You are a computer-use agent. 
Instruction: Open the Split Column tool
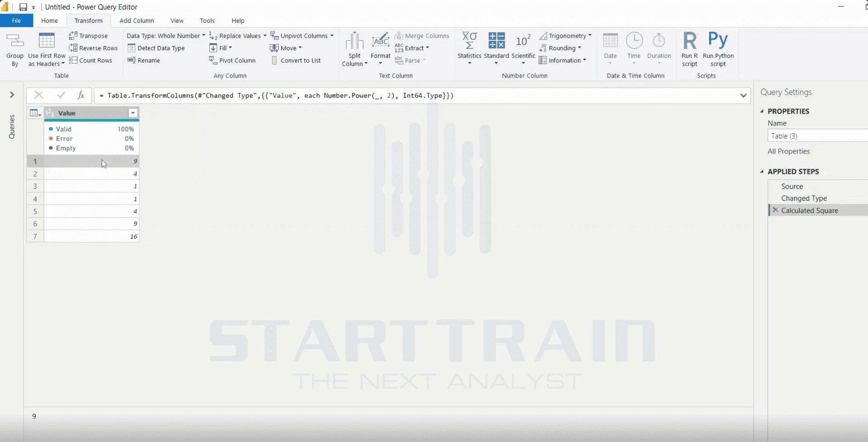[x=355, y=49]
